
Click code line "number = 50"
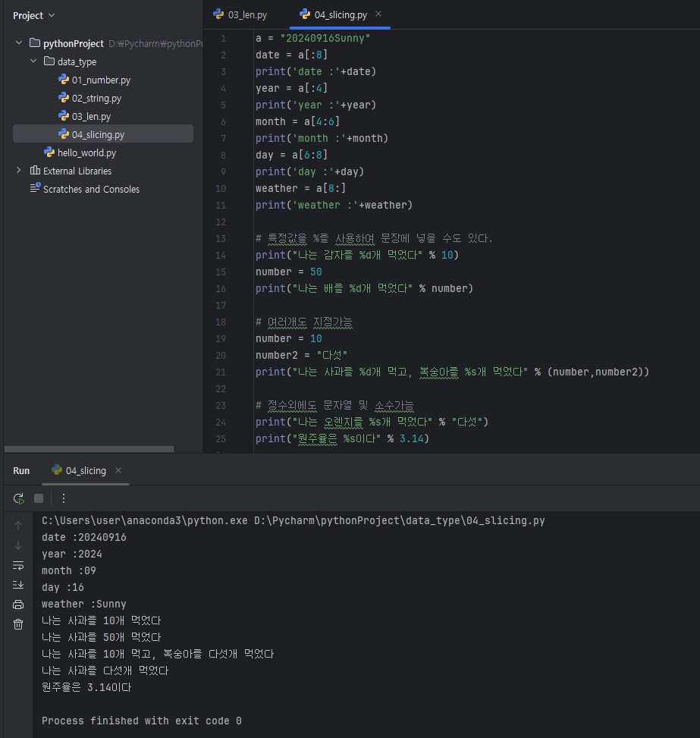[288, 272]
